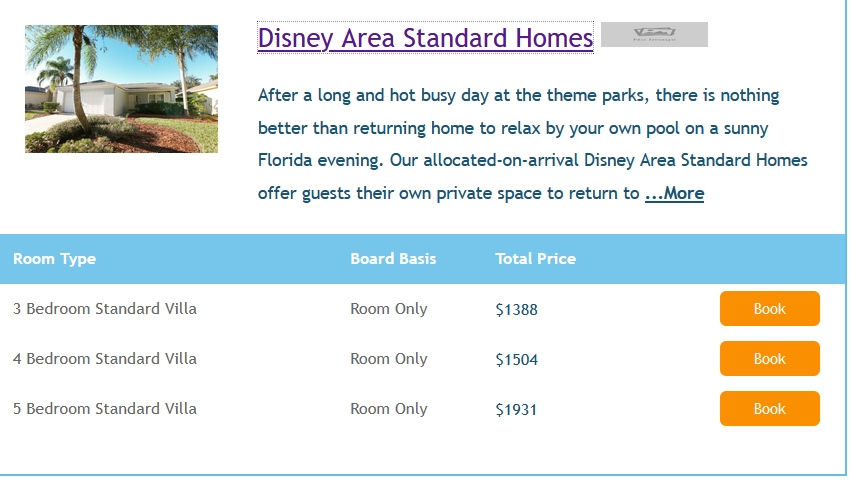This screenshot has width=851, height=481.
Task: Click the description paragraph about theme parks
Action: click(520, 129)
